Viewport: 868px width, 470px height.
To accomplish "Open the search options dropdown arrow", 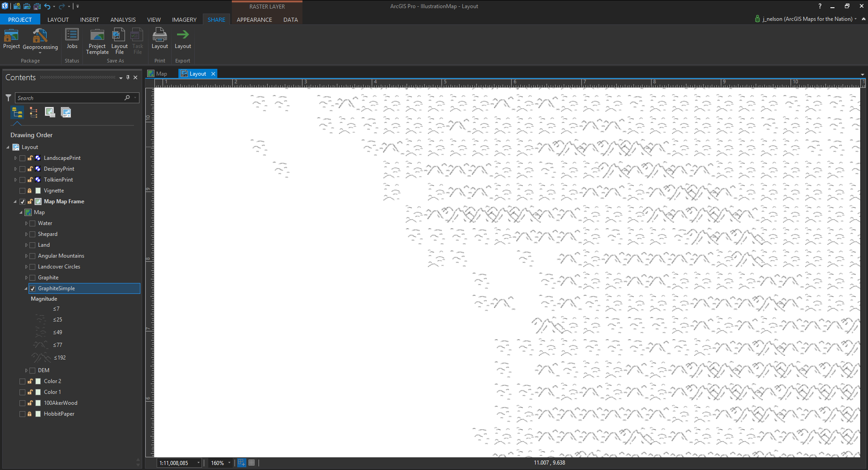I will 135,98.
